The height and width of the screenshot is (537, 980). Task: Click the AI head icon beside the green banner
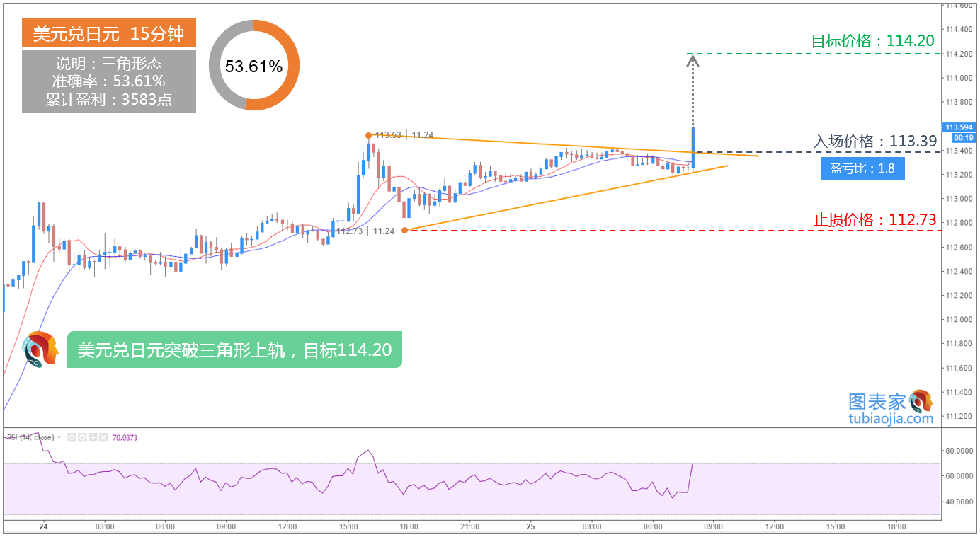[40, 349]
